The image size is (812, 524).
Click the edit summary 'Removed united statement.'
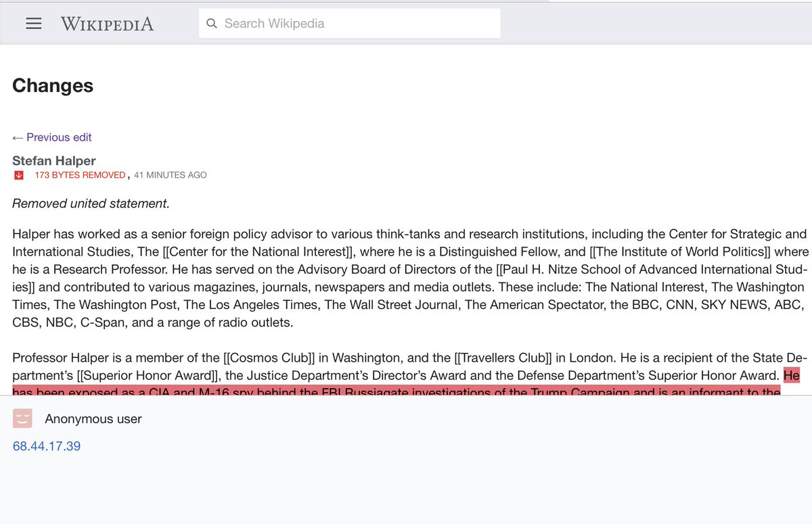point(91,204)
